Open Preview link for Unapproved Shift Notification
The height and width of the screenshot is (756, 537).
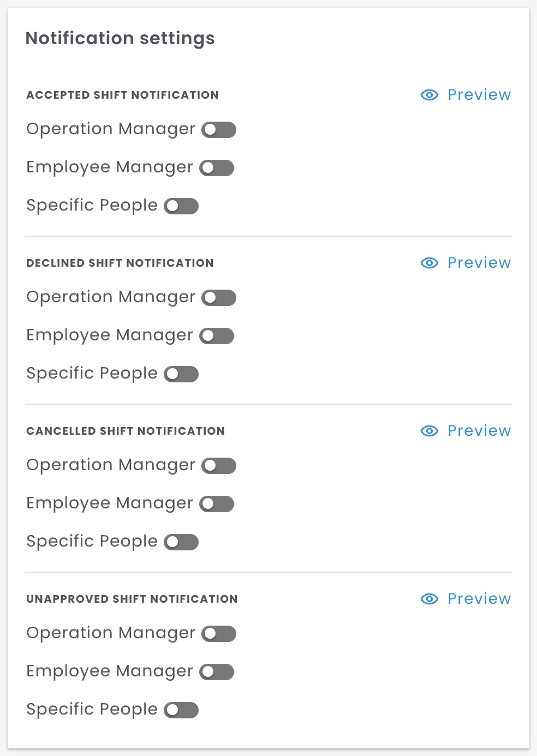[x=479, y=599]
